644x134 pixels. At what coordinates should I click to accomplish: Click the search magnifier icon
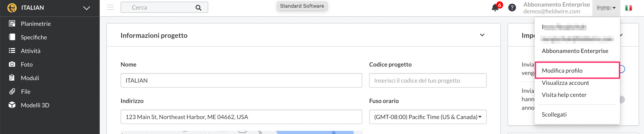(x=198, y=8)
